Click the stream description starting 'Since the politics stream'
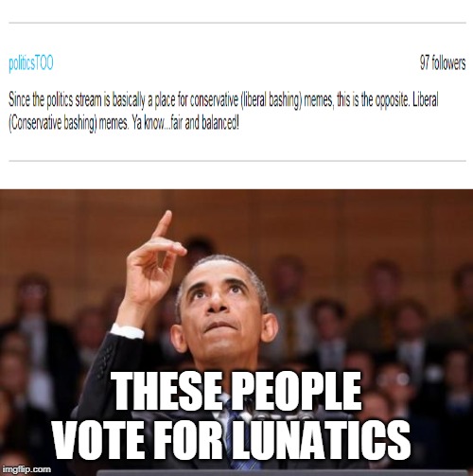This screenshot has height=476, width=473. click(223, 112)
